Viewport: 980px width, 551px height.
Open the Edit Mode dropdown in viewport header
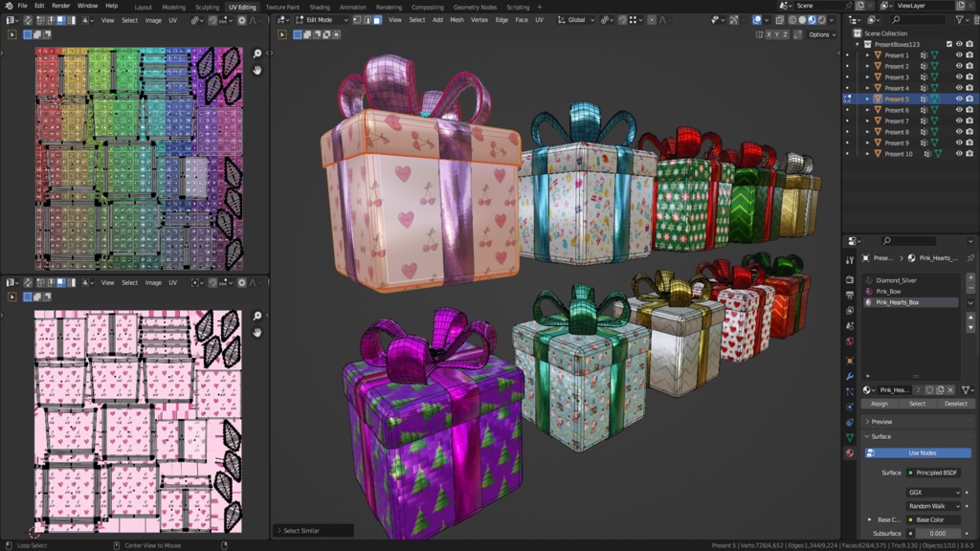tap(320, 20)
